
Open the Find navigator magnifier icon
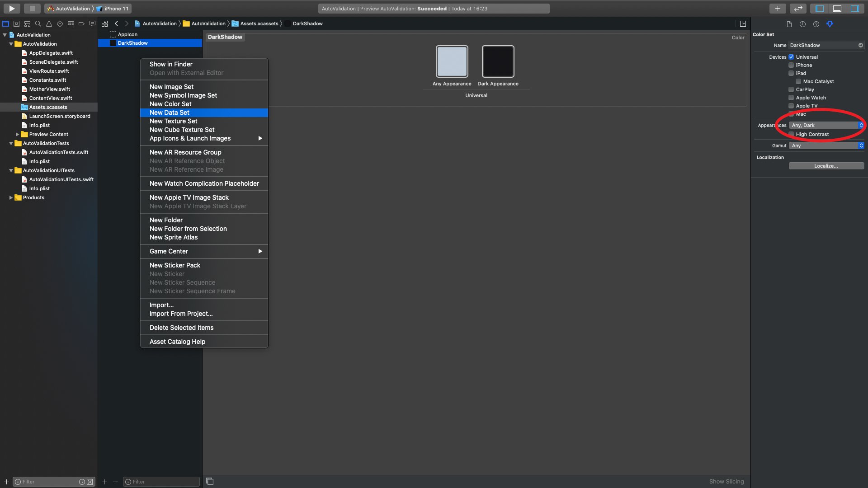38,23
